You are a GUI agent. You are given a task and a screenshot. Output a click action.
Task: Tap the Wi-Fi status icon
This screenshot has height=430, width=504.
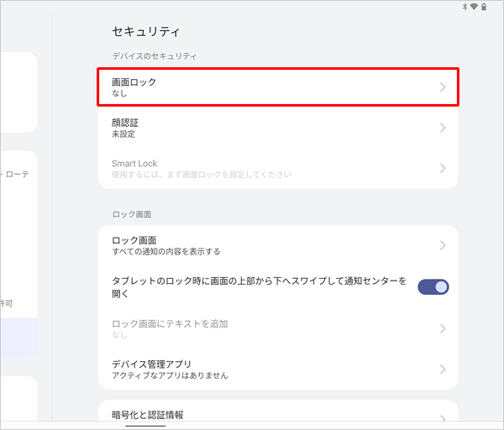click(x=474, y=7)
